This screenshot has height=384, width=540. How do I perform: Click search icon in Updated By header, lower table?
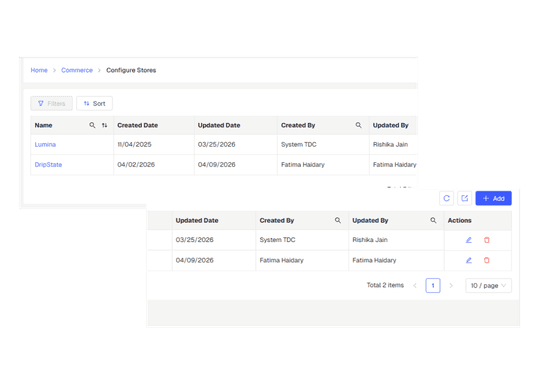(x=433, y=220)
